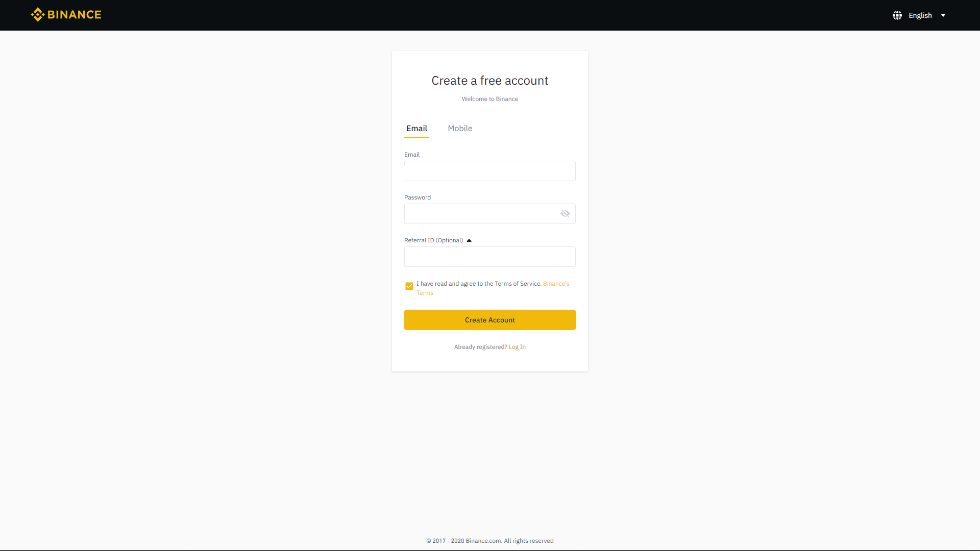980x551 pixels.
Task: Toggle password visibility eye icon
Action: [565, 214]
